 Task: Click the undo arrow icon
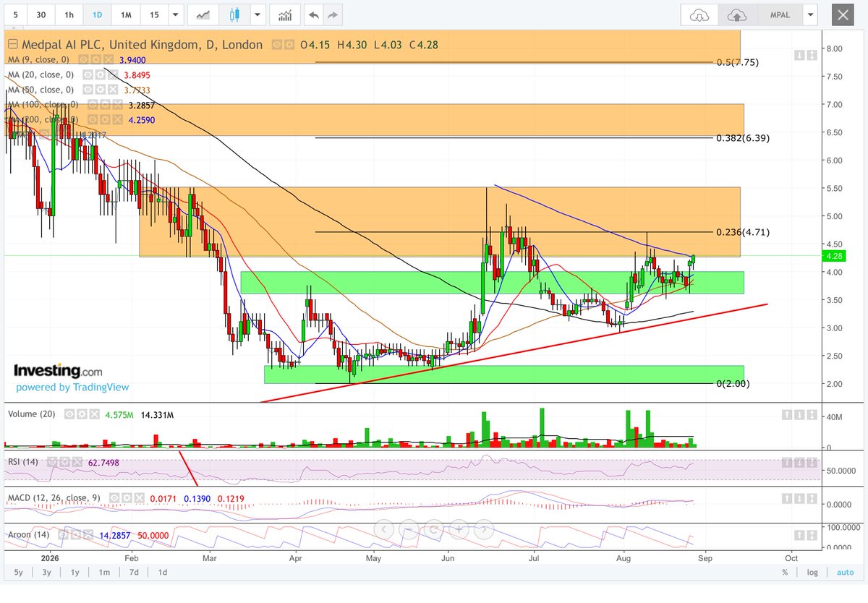(313, 14)
